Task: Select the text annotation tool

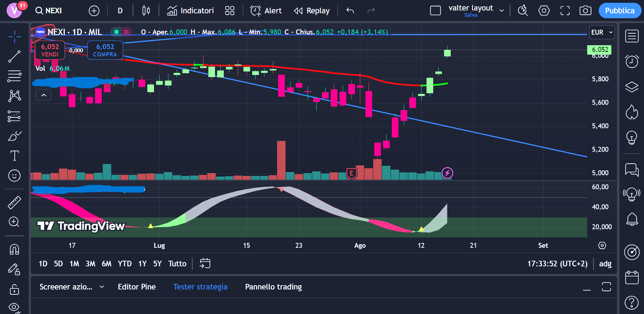Action: click(14, 156)
